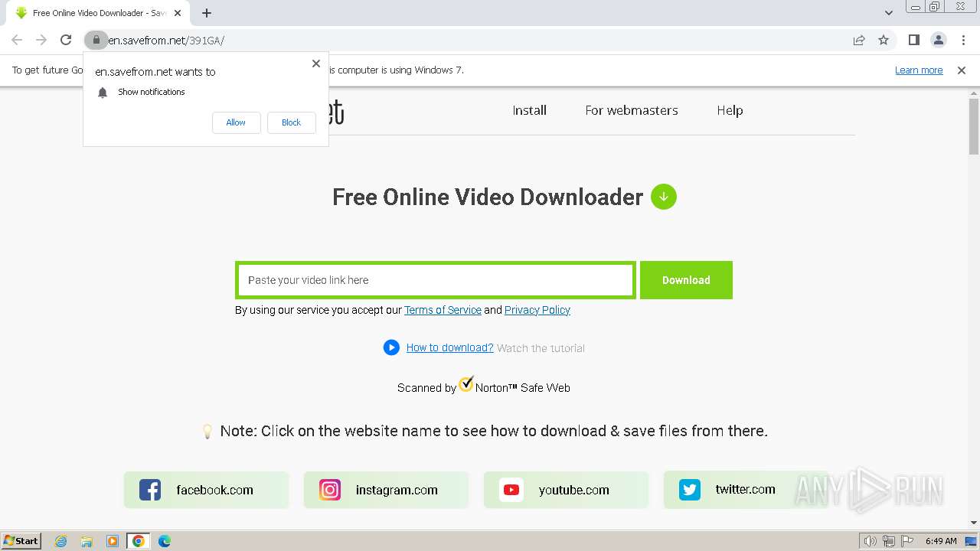Bookmark this page with the star icon
The width and height of the screenshot is (980, 551).
[x=884, y=40]
